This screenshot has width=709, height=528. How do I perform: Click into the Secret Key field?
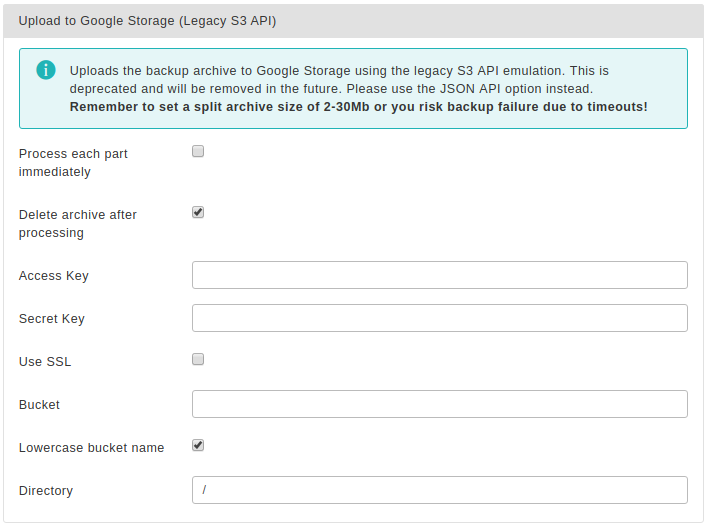tap(440, 318)
